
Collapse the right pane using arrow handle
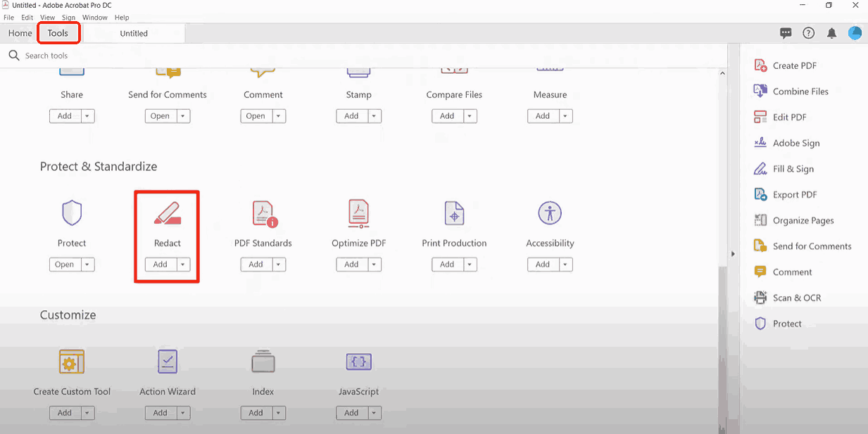coord(733,254)
